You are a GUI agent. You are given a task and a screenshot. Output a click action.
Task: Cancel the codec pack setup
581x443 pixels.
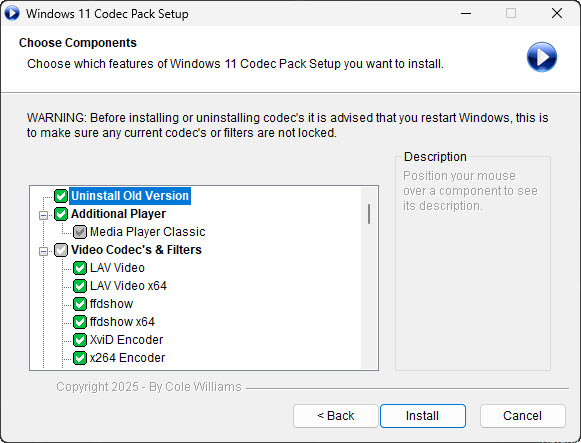[522, 416]
